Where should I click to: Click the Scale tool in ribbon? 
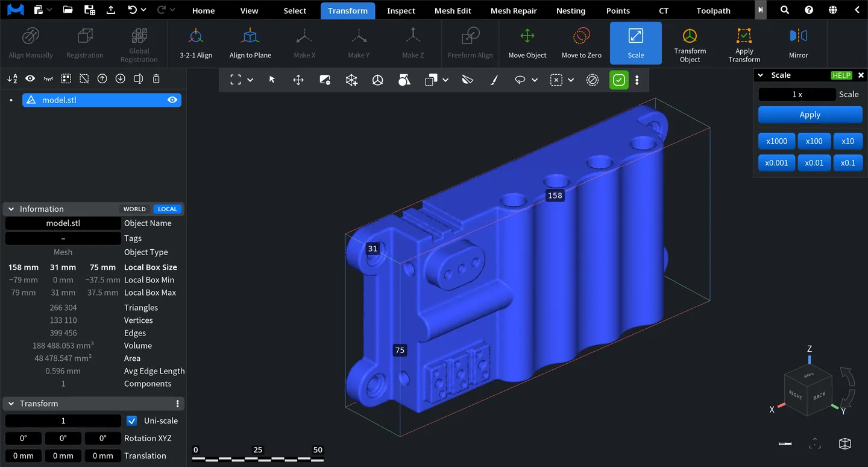tap(636, 43)
